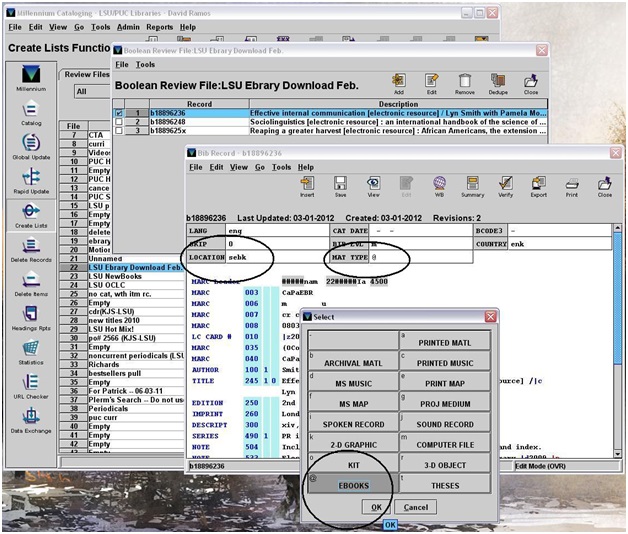The image size is (628, 534).
Task: Tick the checkbox for record b1889625x
Action: point(121,131)
